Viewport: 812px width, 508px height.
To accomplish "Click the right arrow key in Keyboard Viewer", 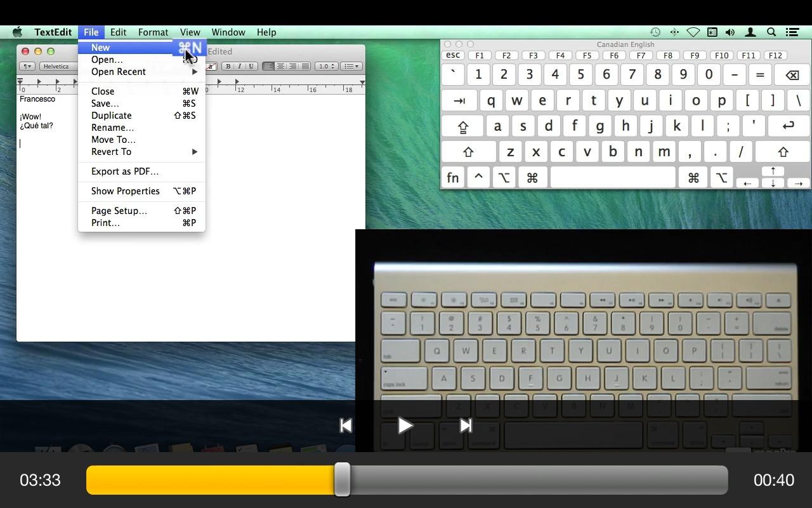I will click(x=798, y=183).
